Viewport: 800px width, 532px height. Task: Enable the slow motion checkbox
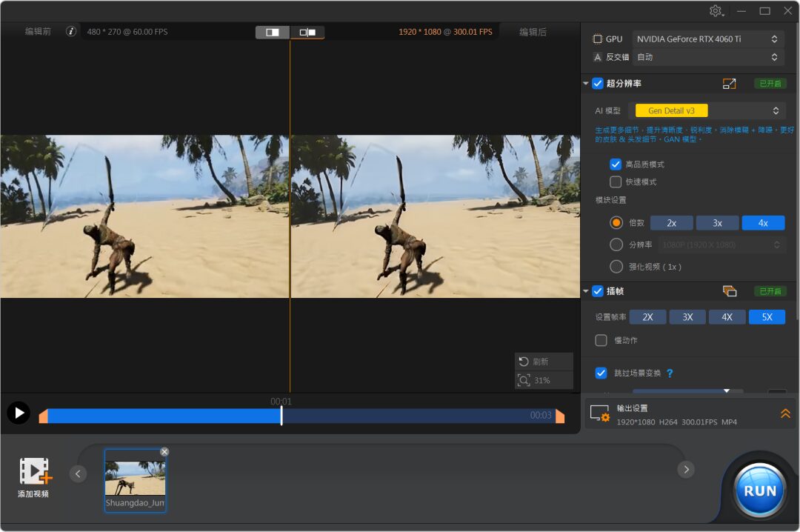601,341
